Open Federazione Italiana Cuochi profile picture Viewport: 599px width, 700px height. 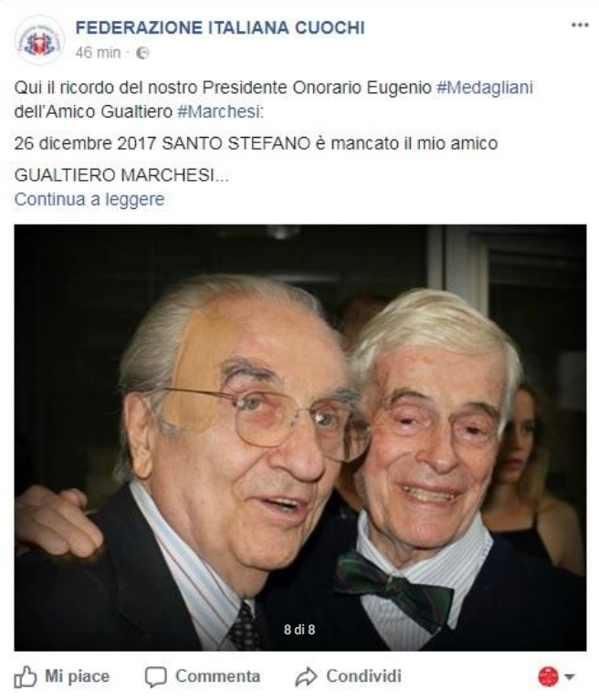39,40
